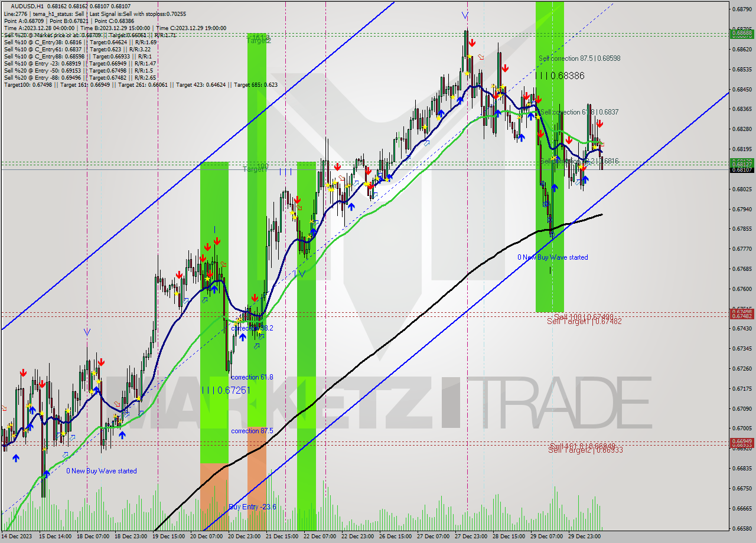Click the '26 Dec 15:00' time axis label
Viewport: 756px width, 543px height.
(x=396, y=537)
